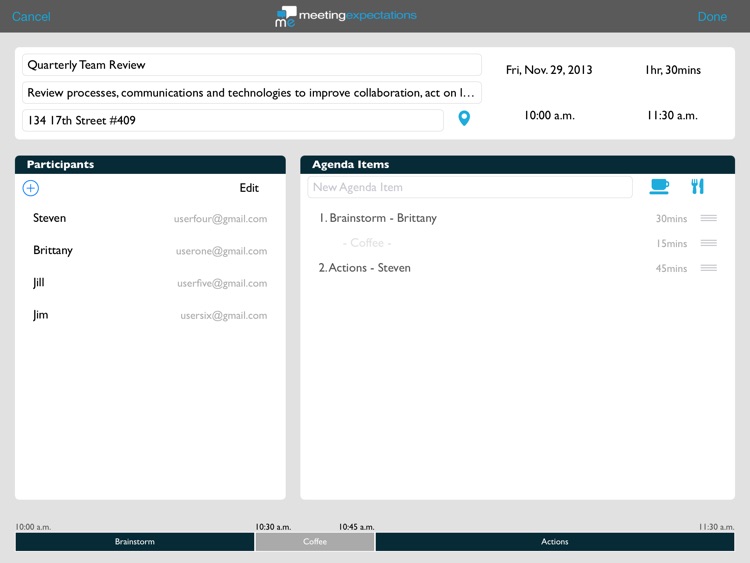Change the start time 10:00 a.m.
The image size is (750, 563).
549,115
